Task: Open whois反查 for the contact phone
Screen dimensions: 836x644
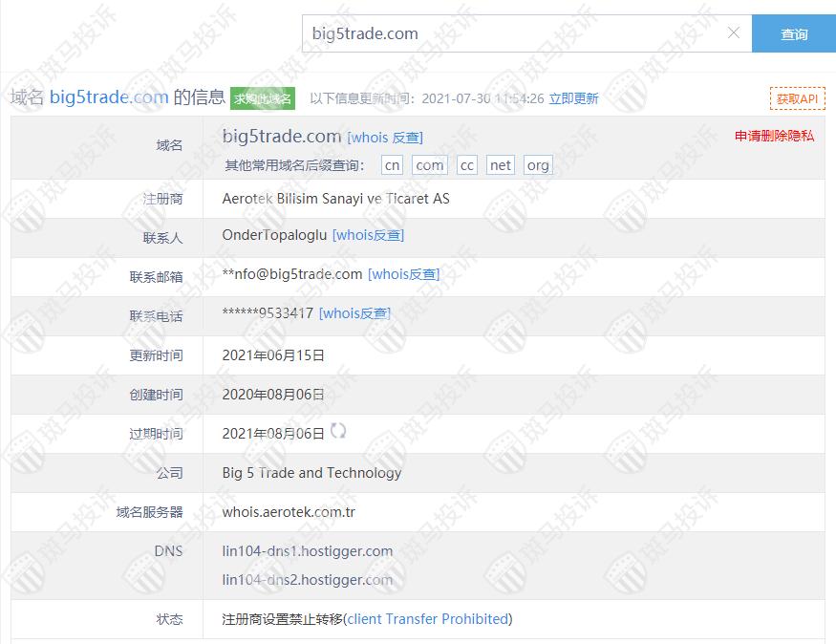Action: (354, 313)
